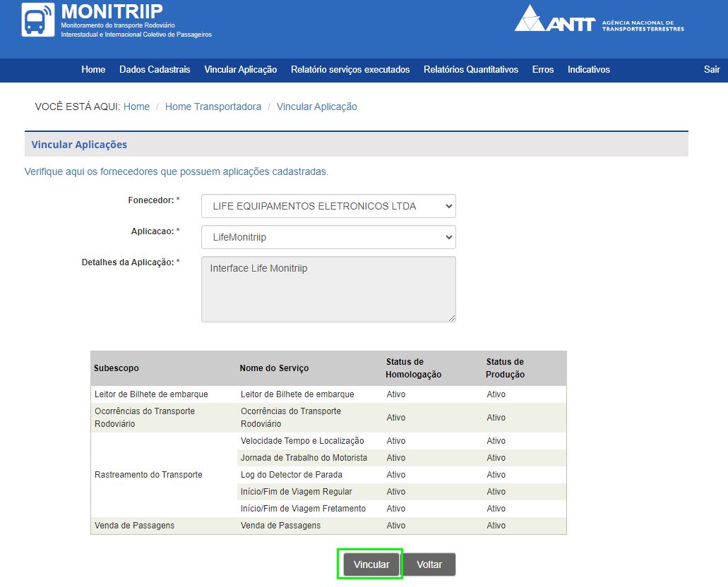Click the supplier verification link text
The height and width of the screenshot is (587, 728).
pos(176,171)
